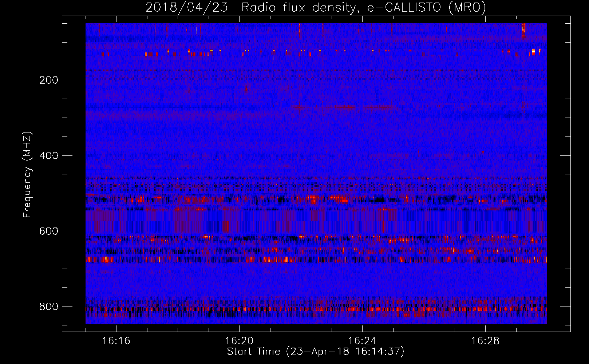This screenshot has height=364, width=589.
Task: Click the 16:28 time tick label
Action: [485, 341]
